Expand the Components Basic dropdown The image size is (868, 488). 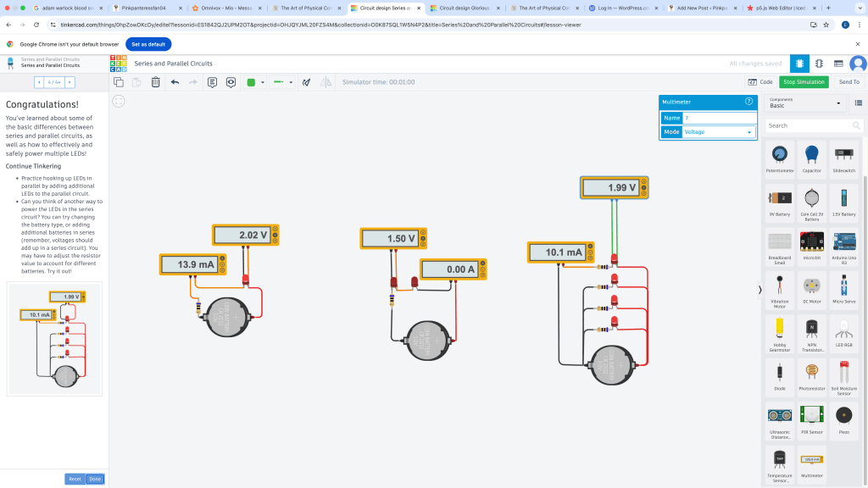click(806, 103)
